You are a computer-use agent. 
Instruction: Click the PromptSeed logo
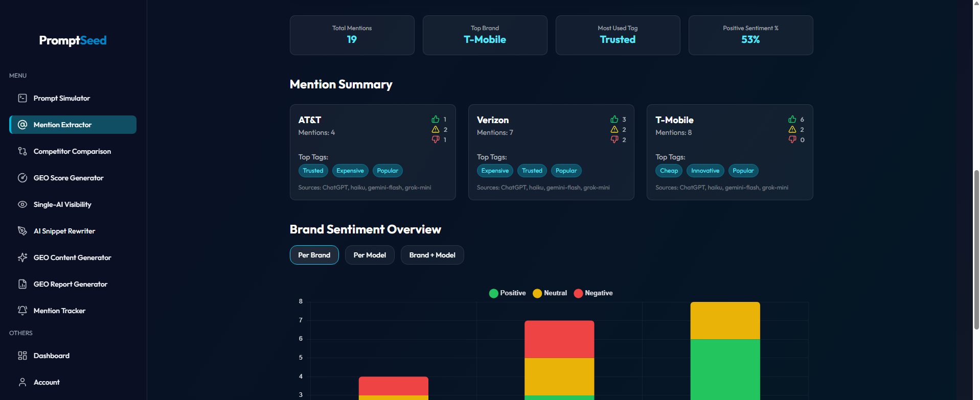click(x=73, y=40)
